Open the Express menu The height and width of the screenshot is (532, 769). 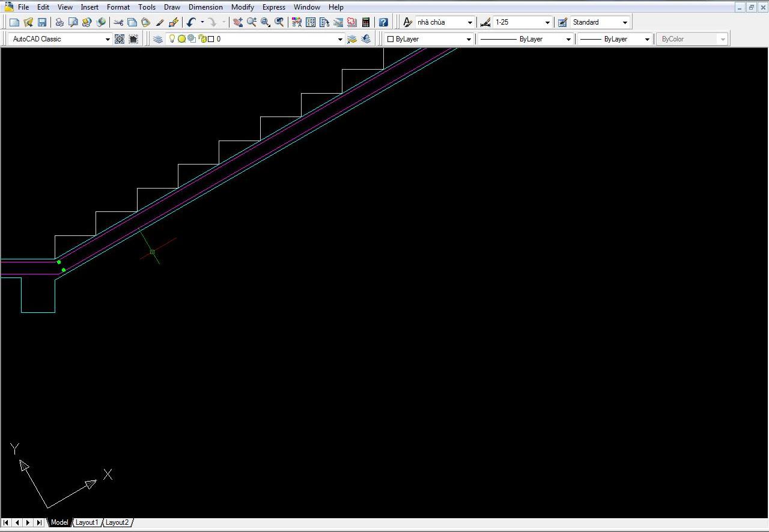coord(274,7)
